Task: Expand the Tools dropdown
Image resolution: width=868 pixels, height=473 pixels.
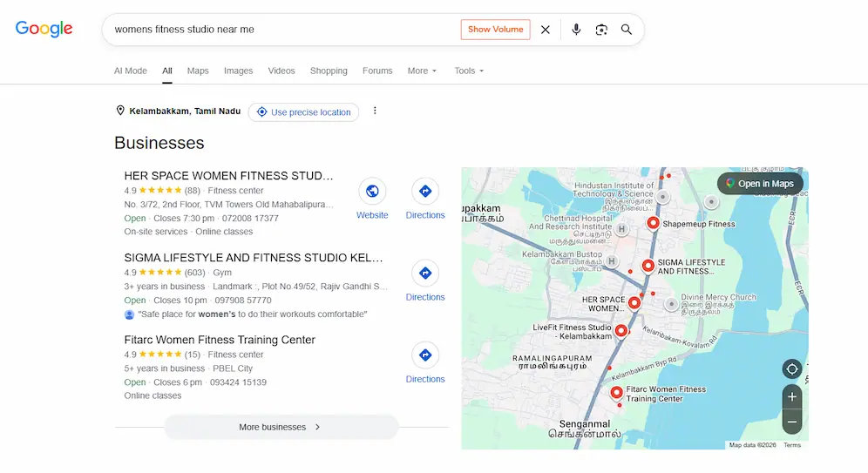Action: (469, 71)
